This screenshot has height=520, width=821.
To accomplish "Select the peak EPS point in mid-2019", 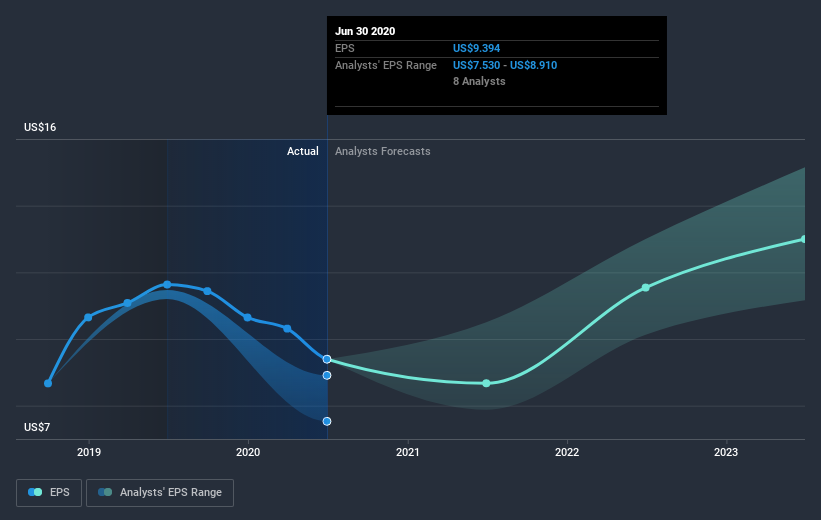I will tap(167, 285).
